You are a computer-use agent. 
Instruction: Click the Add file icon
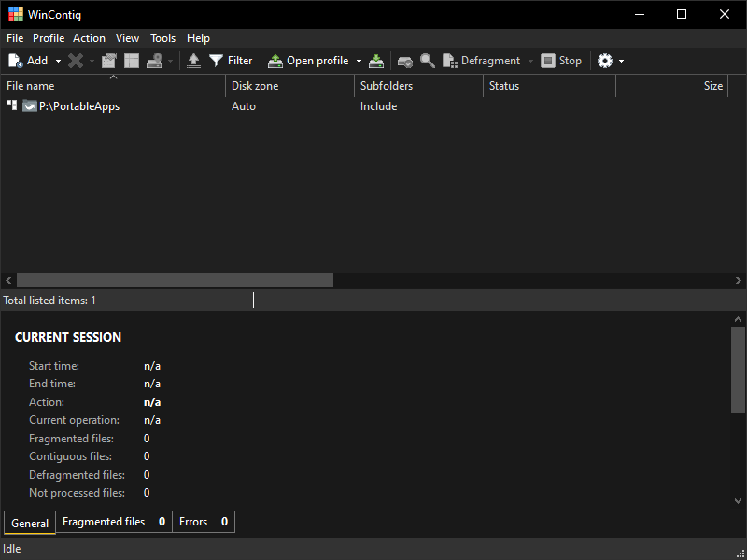click(16, 61)
